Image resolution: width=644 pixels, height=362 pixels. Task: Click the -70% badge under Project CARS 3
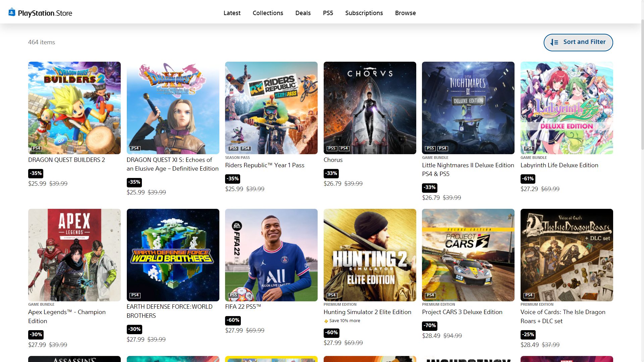(x=429, y=325)
